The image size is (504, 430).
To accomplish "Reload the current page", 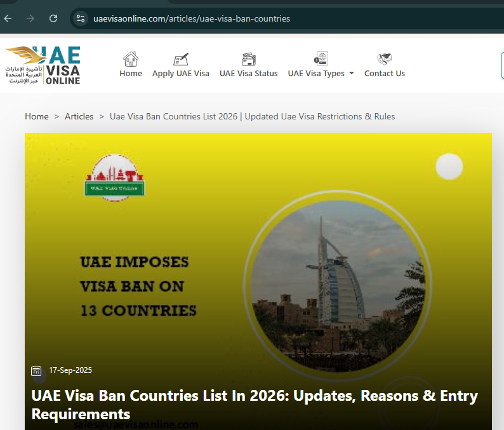I will click(53, 18).
